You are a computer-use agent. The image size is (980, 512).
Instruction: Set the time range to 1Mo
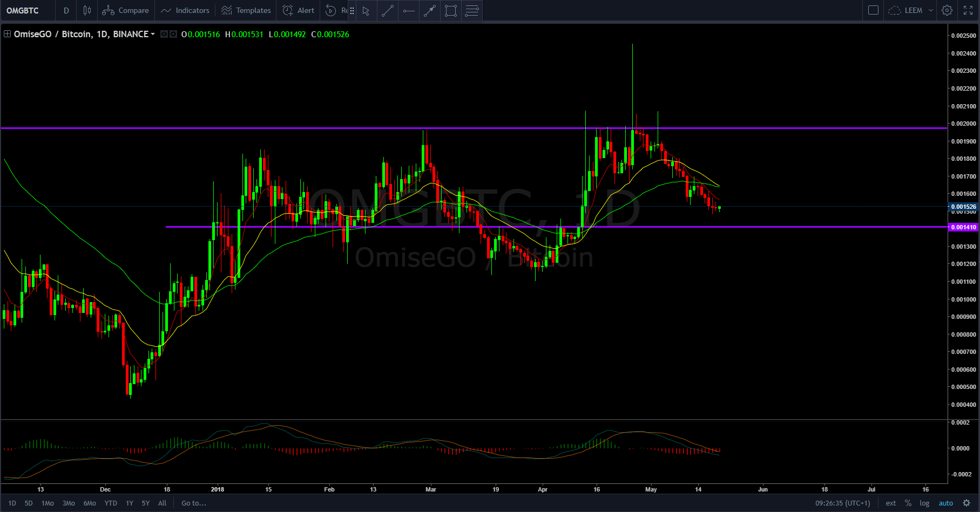pyautogui.click(x=48, y=503)
